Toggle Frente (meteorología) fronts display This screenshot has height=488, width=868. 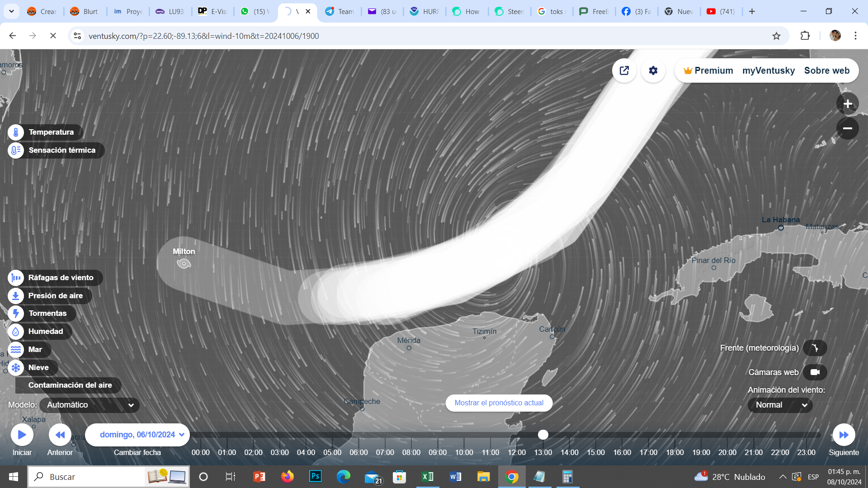click(815, 348)
